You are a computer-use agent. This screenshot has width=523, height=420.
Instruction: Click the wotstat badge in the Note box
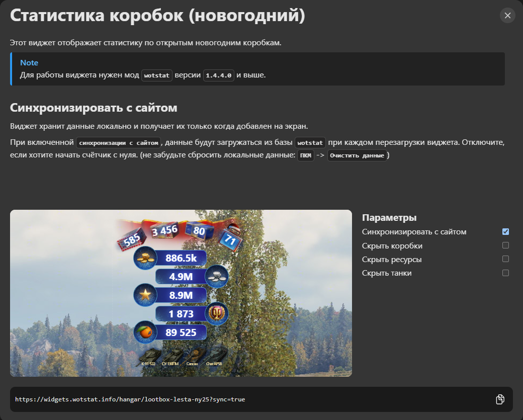click(156, 75)
